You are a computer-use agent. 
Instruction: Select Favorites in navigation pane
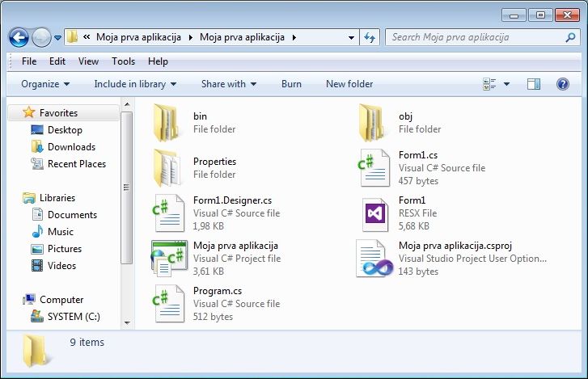pyautogui.click(x=63, y=112)
